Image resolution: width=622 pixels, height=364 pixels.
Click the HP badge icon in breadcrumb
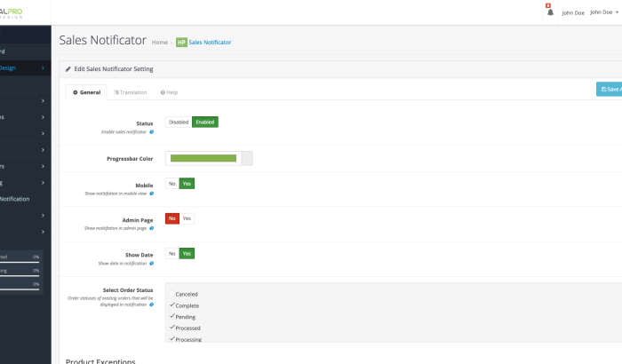click(181, 43)
